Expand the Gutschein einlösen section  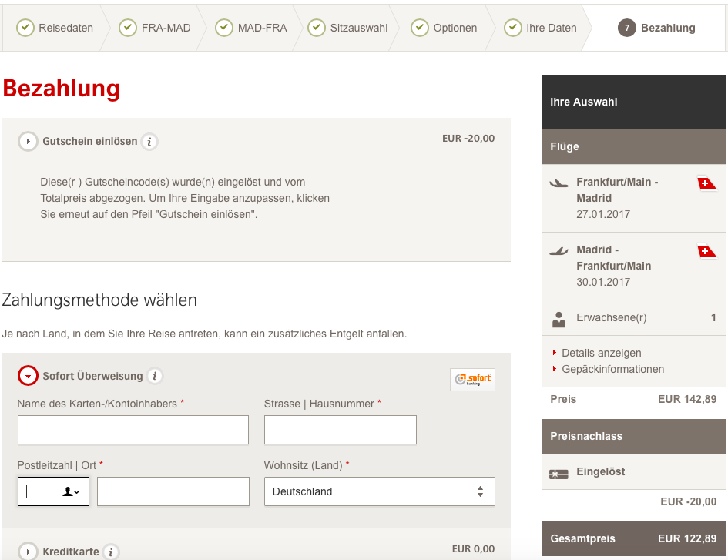click(x=29, y=142)
